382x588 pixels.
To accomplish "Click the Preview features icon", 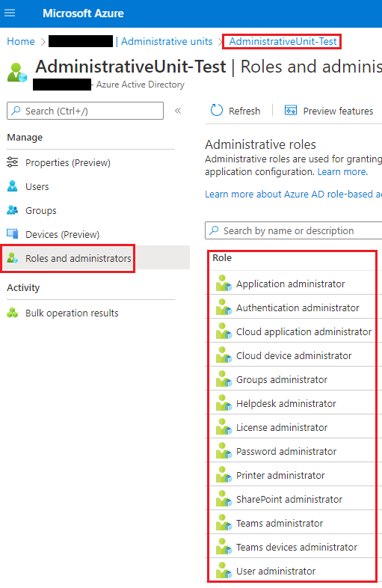I will click(291, 110).
